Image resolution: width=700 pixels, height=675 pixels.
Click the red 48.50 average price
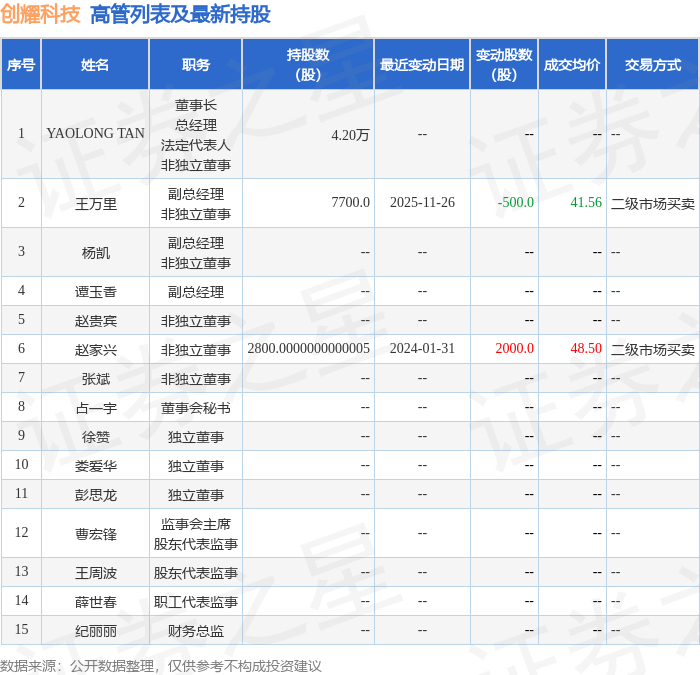tap(586, 348)
